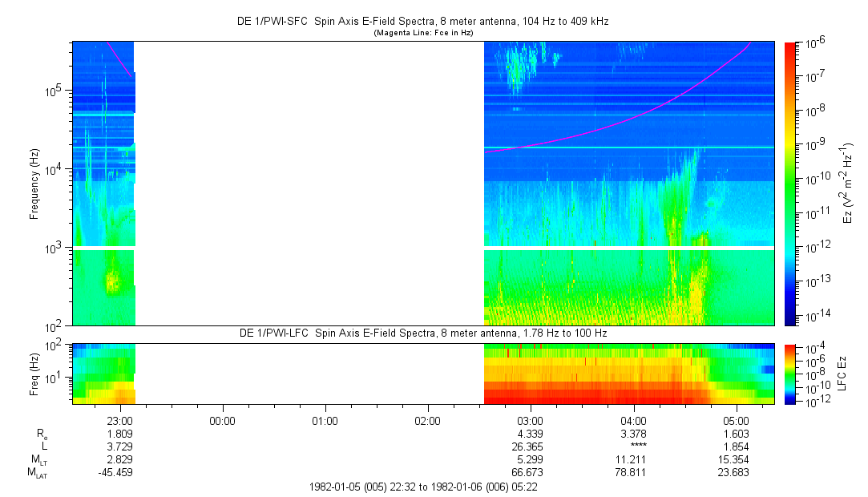
Task: Select the 03:00 time axis tick label
Action: click(531, 419)
